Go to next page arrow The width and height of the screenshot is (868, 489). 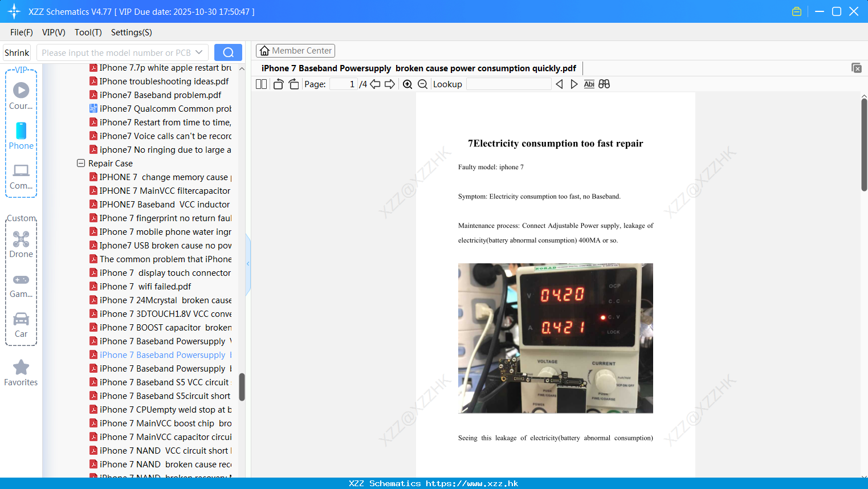390,84
